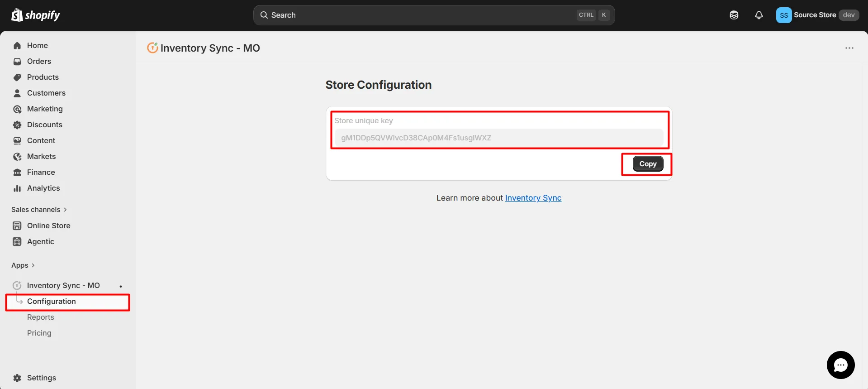Open the chat support bubble
Screen dimensions: 868x389
(x=840, y=365)
